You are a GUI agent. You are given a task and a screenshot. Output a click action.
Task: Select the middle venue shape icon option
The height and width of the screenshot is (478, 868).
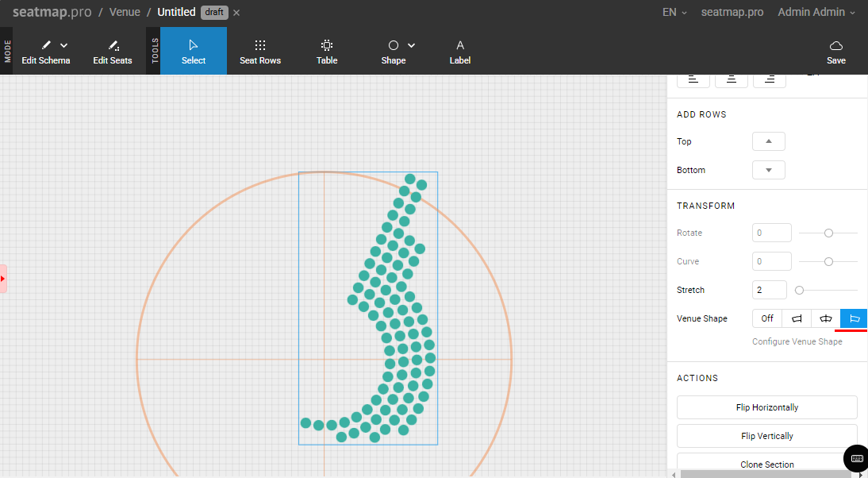click(x=825, y=318)
